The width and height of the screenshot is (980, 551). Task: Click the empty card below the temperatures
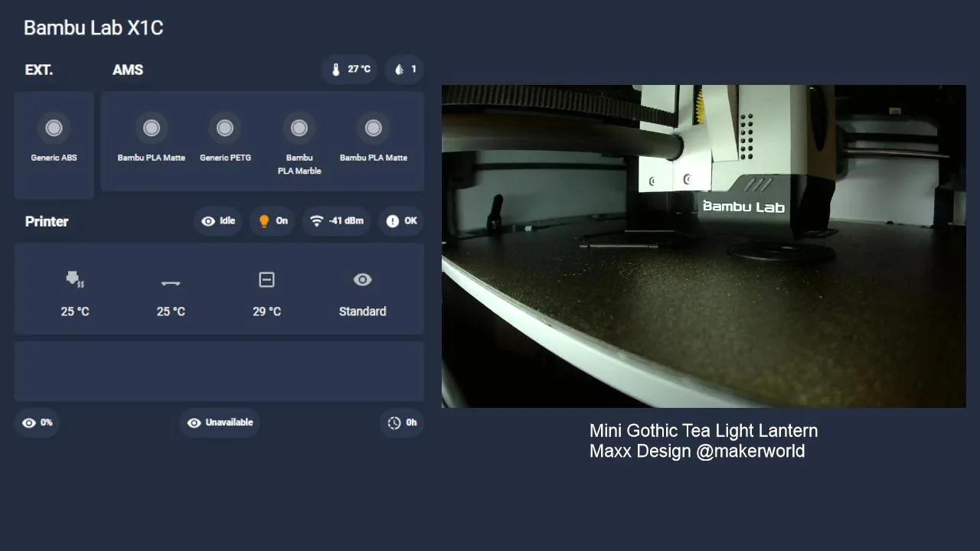tap(219, 371)
